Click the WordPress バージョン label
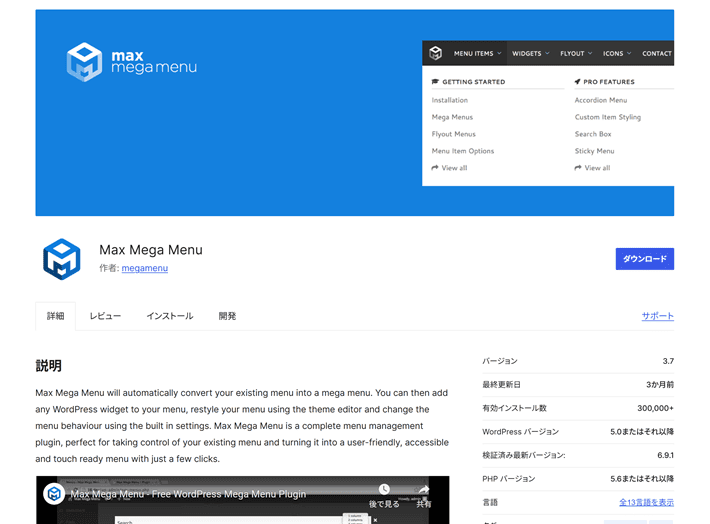 pyautogui.click(x=520, y=432)
